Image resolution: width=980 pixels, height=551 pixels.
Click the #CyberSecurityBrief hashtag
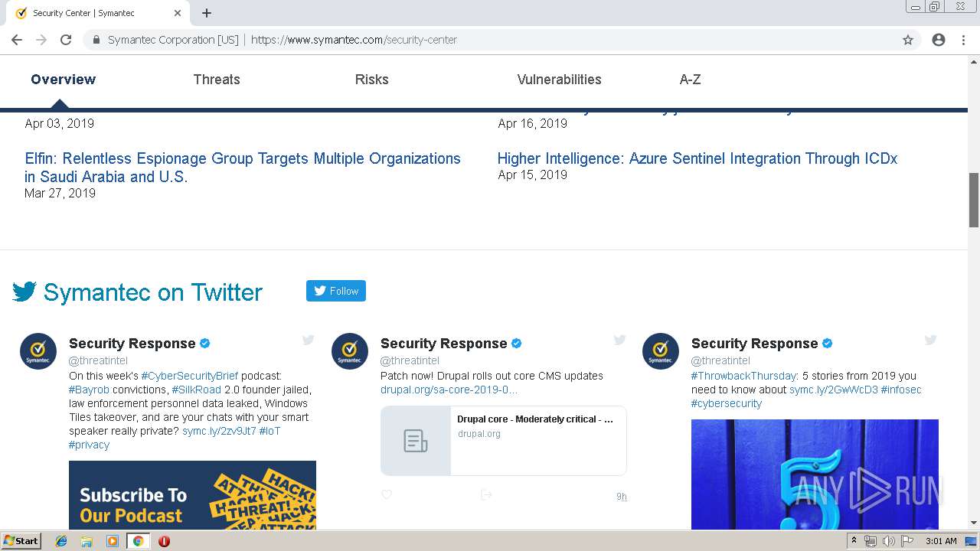tap(189, 376)
